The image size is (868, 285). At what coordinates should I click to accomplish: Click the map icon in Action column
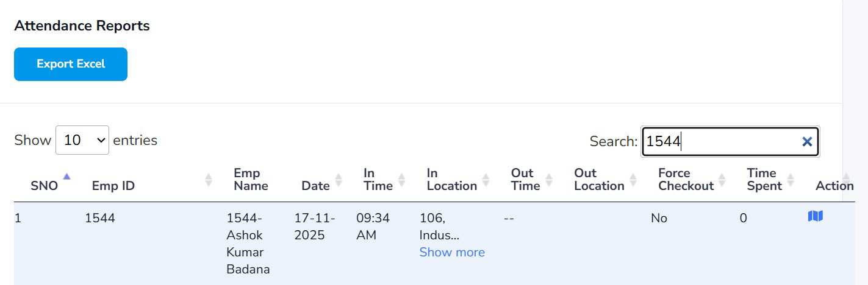pos(815,216)
